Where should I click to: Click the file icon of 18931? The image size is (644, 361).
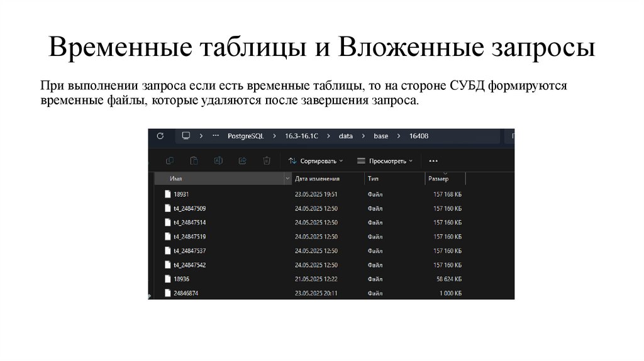pyautogui.click(x=167, y=194)
